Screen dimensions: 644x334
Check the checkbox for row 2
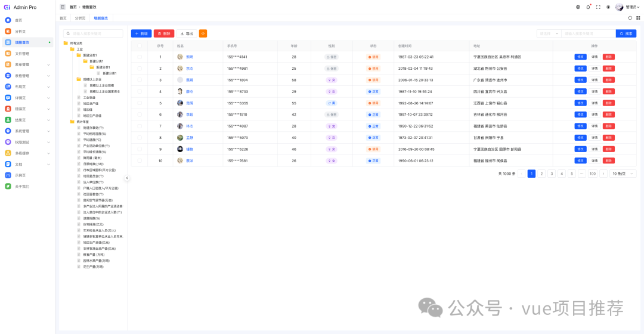point(140,69)
